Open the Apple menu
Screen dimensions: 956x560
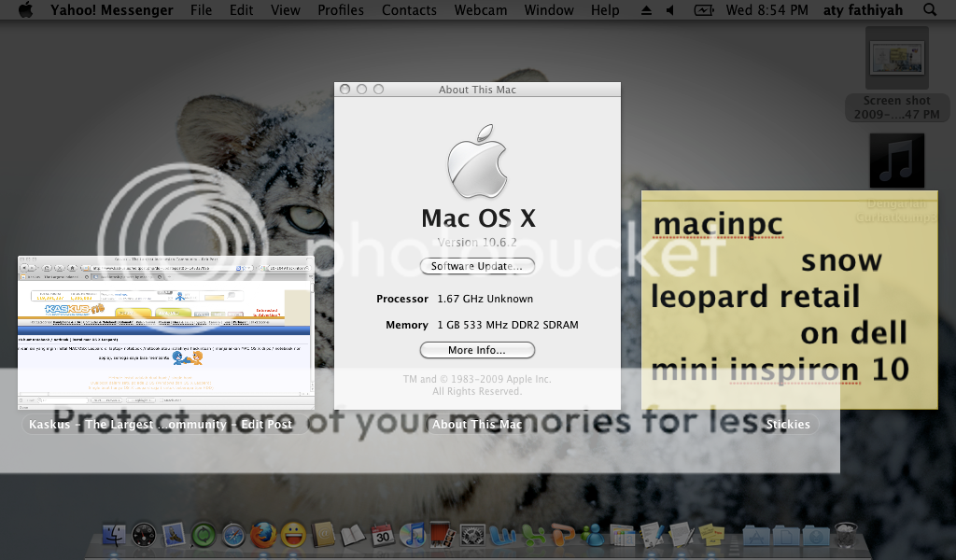point(25,9)
